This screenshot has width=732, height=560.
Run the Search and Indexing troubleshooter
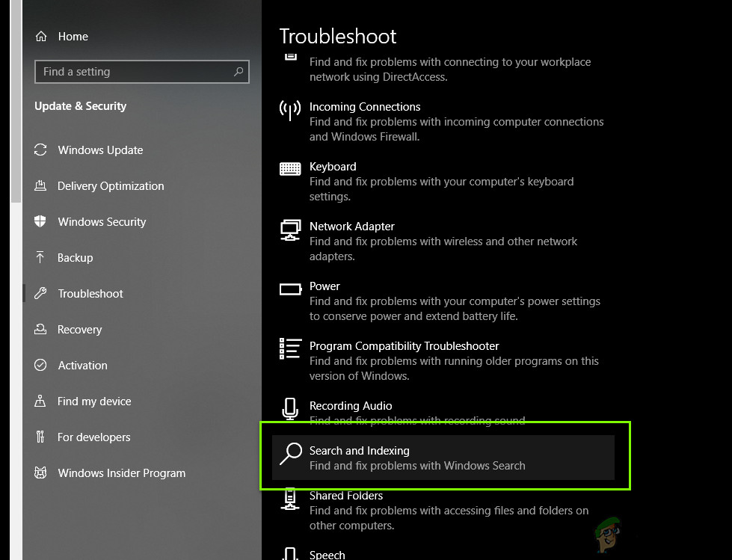(443, 458)
